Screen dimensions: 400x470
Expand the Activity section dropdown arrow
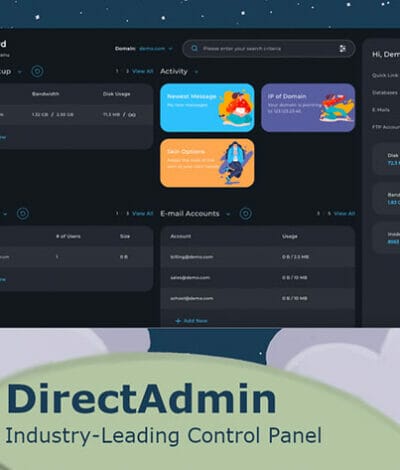(196, 72)
